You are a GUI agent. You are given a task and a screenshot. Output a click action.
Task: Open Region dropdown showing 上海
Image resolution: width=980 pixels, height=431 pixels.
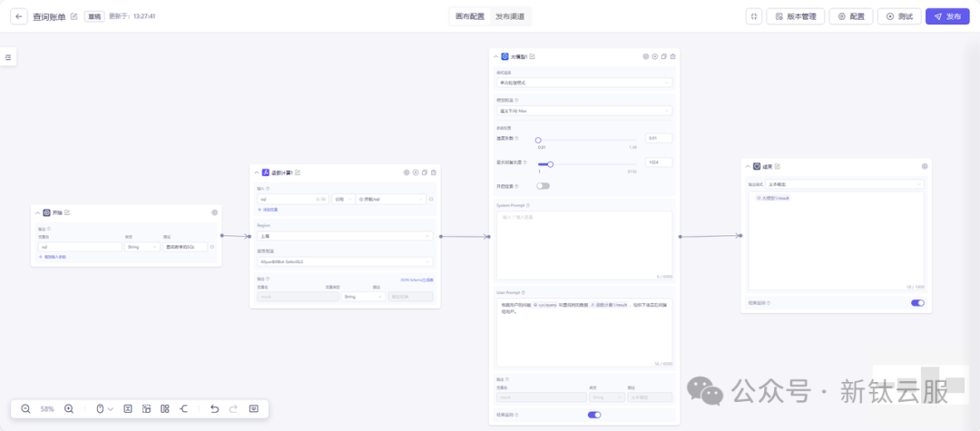click(x=345, y=236)
